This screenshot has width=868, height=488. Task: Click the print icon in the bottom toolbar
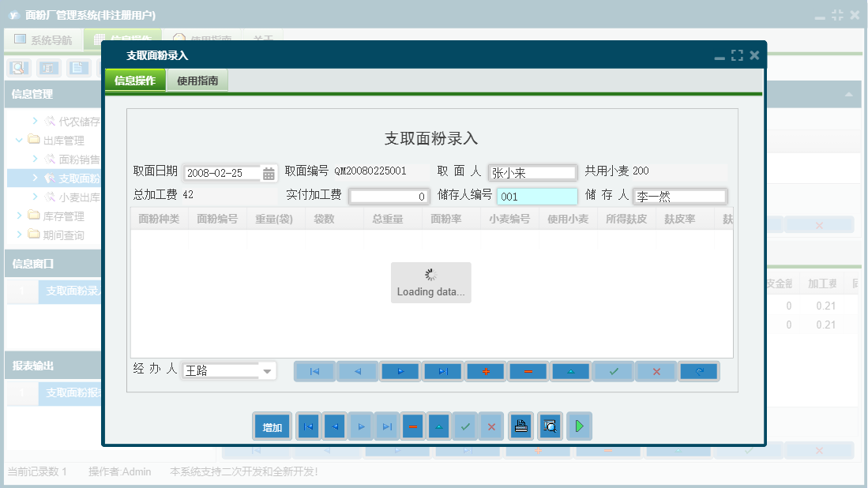click(x=520, y=426)
